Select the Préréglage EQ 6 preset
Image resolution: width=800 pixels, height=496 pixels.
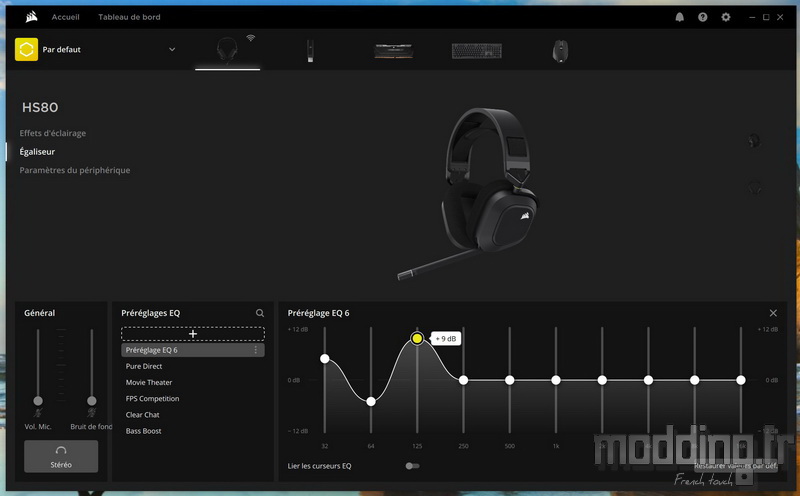193,350
